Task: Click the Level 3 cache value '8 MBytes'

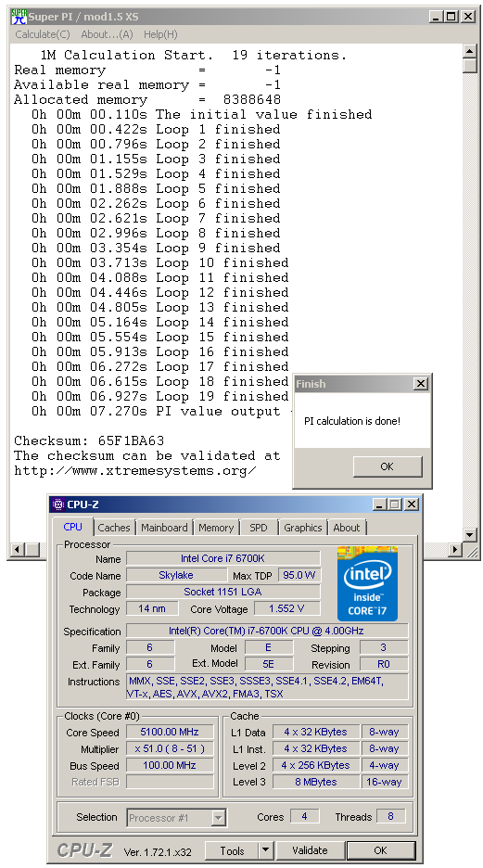Action: coord(316,782)
